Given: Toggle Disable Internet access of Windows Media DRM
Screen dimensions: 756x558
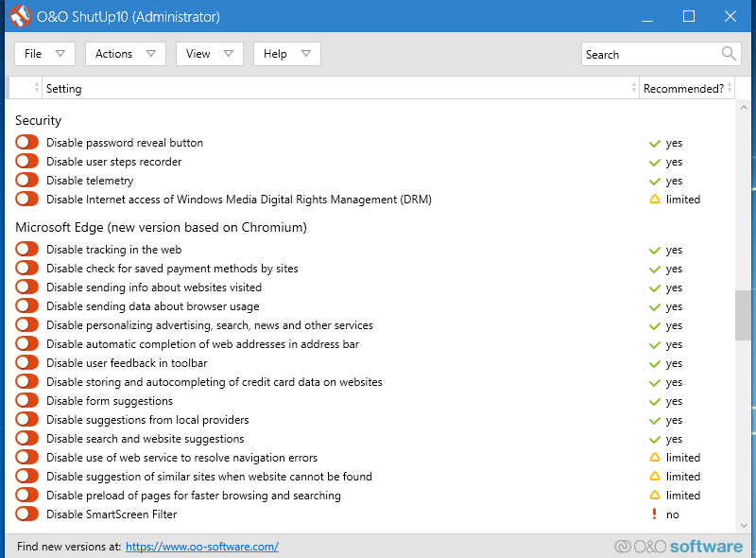Looking at the screenshot, I should 26,199.
